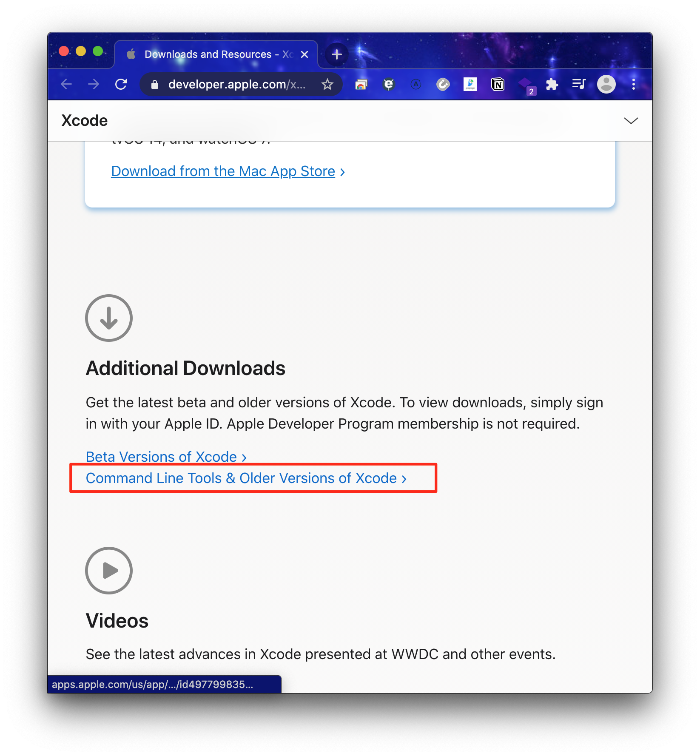
Task: Open a new browser tab
Action: coord(337,54)
